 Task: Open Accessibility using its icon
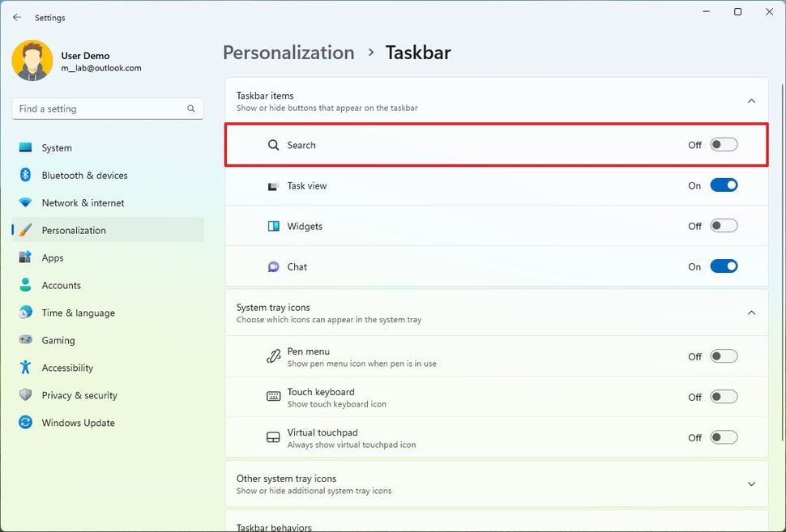pos(25,368)
